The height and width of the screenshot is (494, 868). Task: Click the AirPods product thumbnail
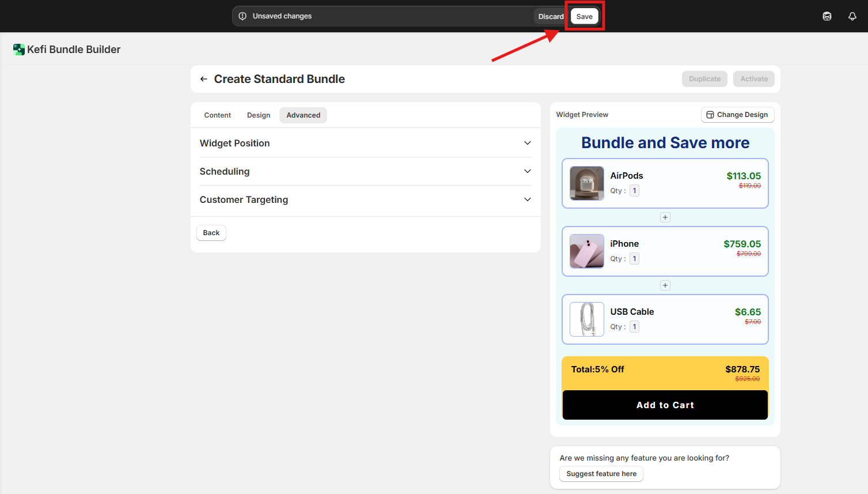[586, 183]
